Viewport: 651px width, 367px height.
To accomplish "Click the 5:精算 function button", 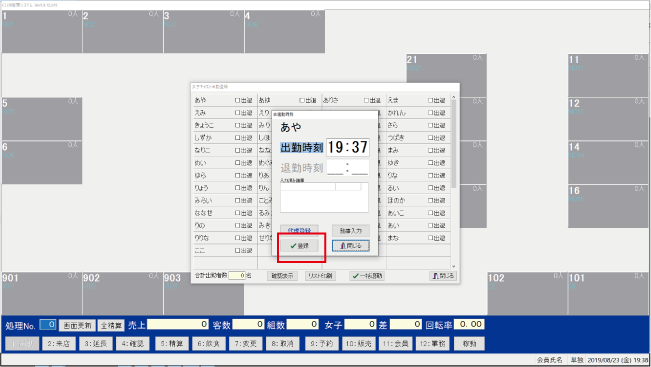I will coord(172,344).
